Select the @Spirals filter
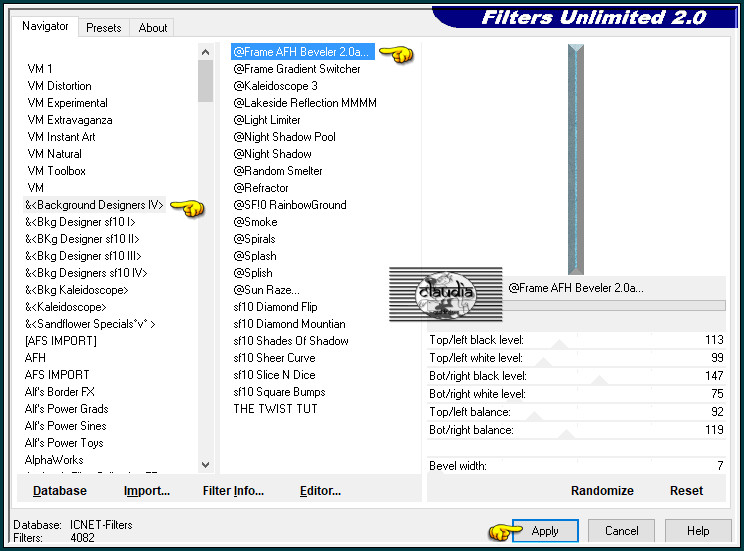 pos(254,239)
